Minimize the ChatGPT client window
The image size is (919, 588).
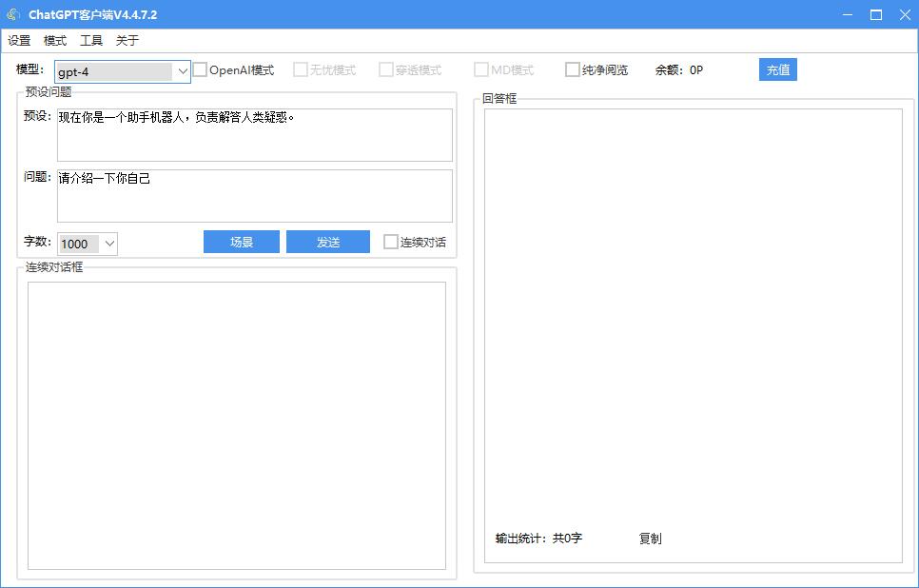(x=848, y=14)
